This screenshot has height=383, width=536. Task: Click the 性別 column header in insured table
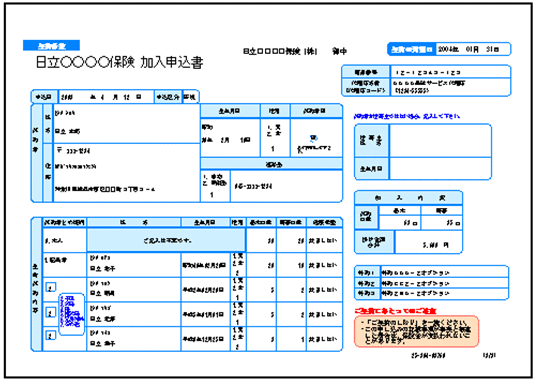238,222
